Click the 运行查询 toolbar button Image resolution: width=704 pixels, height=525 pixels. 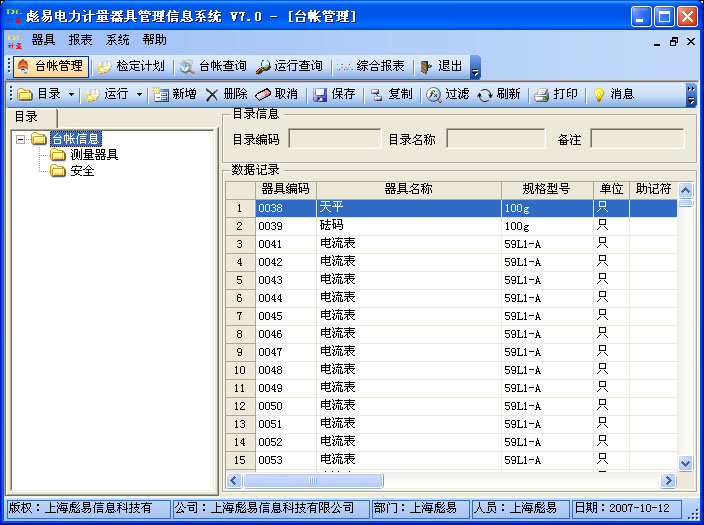pos(289,66)
